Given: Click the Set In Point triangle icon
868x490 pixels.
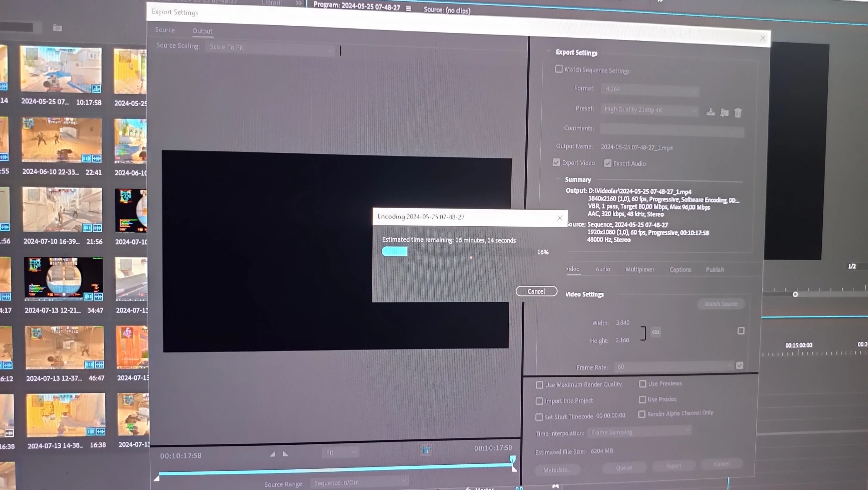Looking at the screenshot, I should pos(273,454).
